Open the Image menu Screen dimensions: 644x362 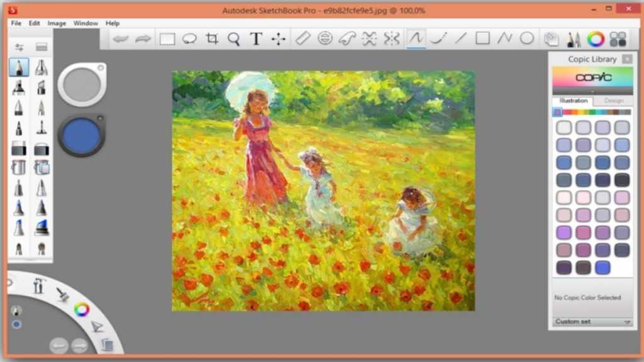tap(57, 23)
